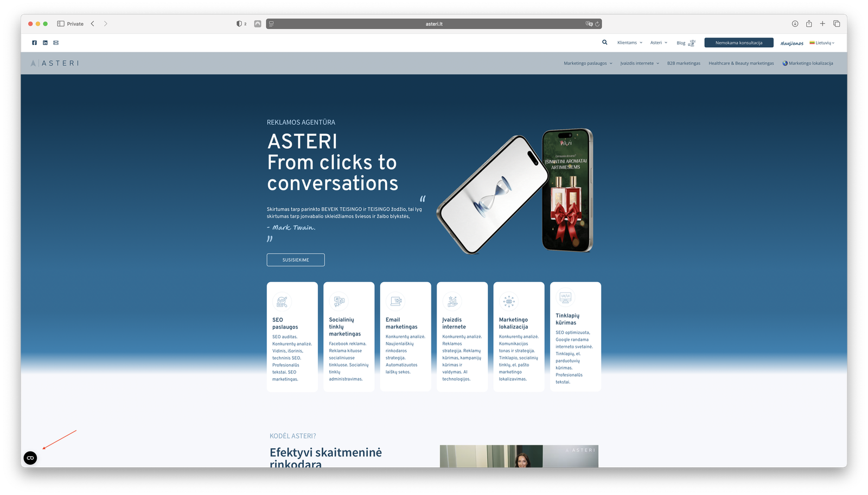
Task: Open the LinkedIn profile icon
Action: coord(45,42)
